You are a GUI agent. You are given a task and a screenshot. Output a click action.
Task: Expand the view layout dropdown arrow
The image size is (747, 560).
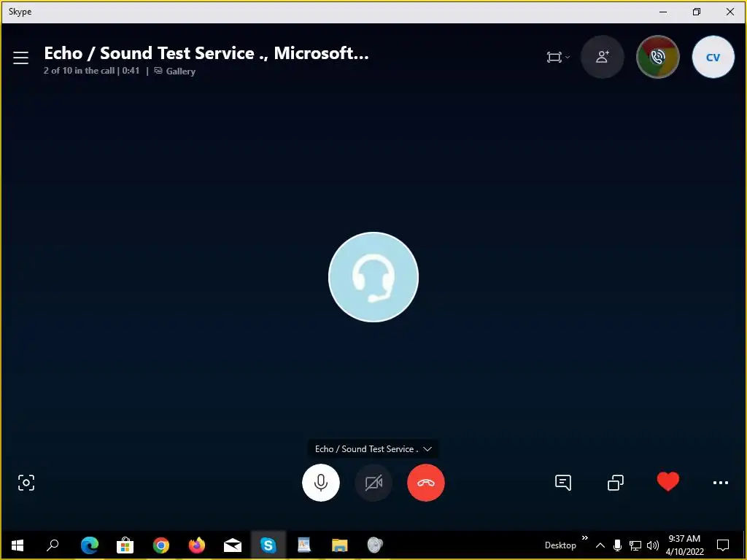(567, 57)
